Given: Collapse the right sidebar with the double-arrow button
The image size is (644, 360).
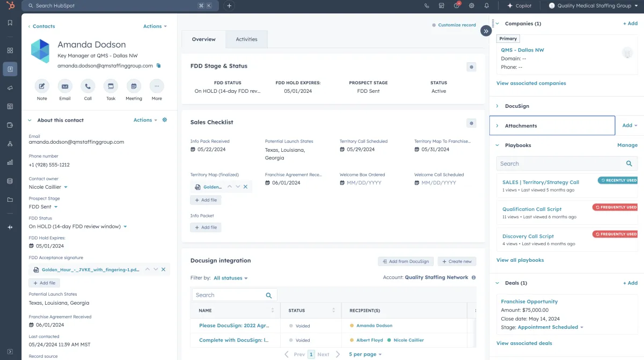Looking at the screenshot, I should click(486, 31).
